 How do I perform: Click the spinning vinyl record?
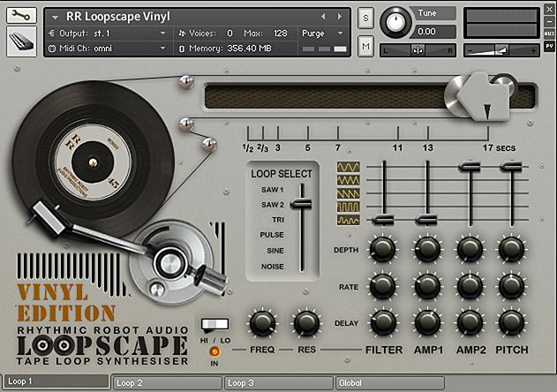93,162
